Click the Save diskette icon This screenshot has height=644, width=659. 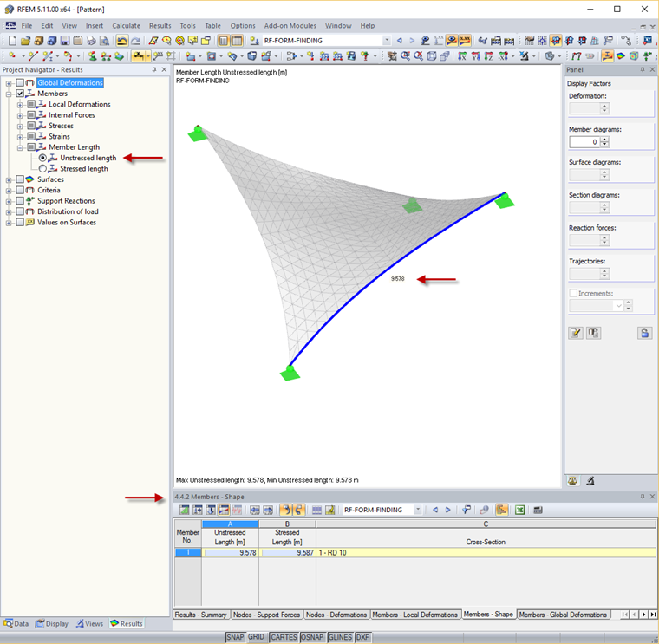pyautogui.click(x=65, y=41)
